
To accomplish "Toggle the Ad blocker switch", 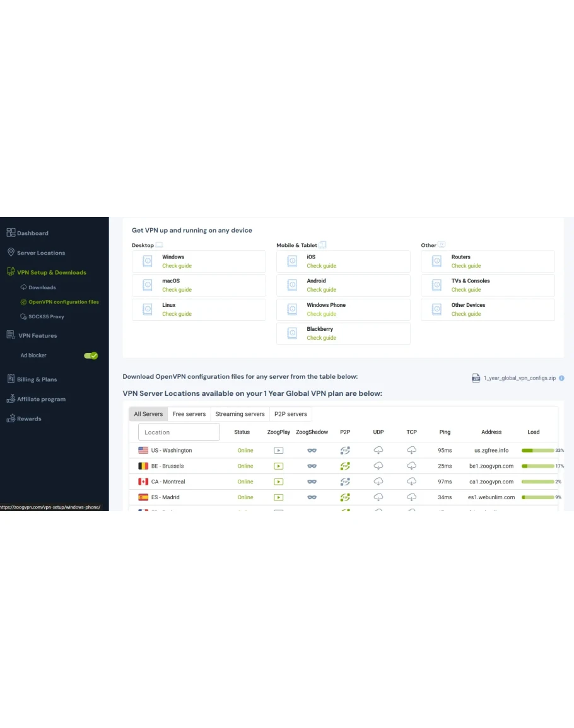I will [91, 355].
